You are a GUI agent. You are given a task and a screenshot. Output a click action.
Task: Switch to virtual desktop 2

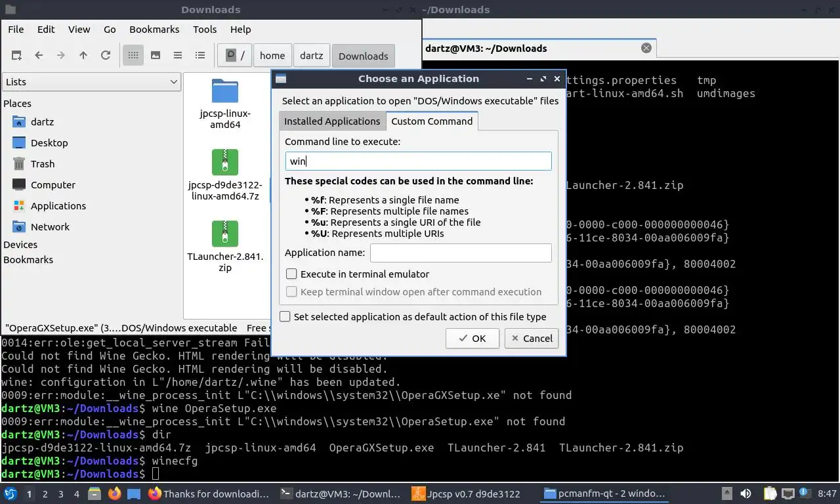tap(45, 493)
